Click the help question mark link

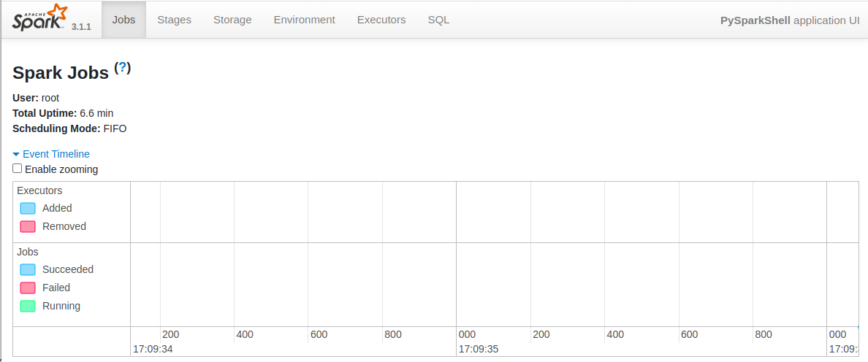pyautogui.click(x=123, y=68)
